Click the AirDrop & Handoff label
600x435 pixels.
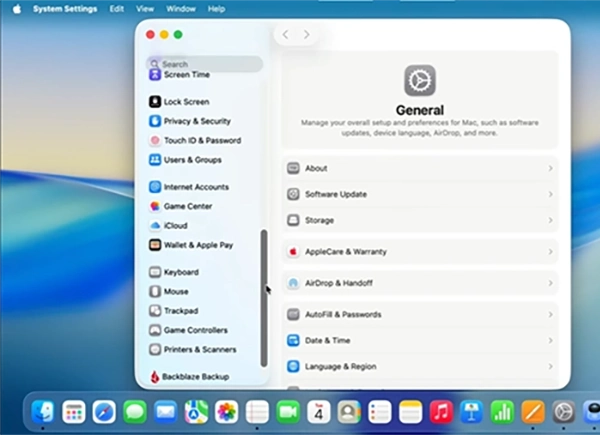click(339, 283)
